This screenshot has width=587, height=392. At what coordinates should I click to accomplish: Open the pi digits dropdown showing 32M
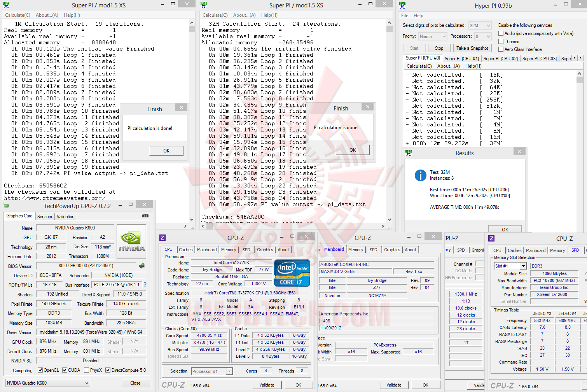[x=480, y=25]
